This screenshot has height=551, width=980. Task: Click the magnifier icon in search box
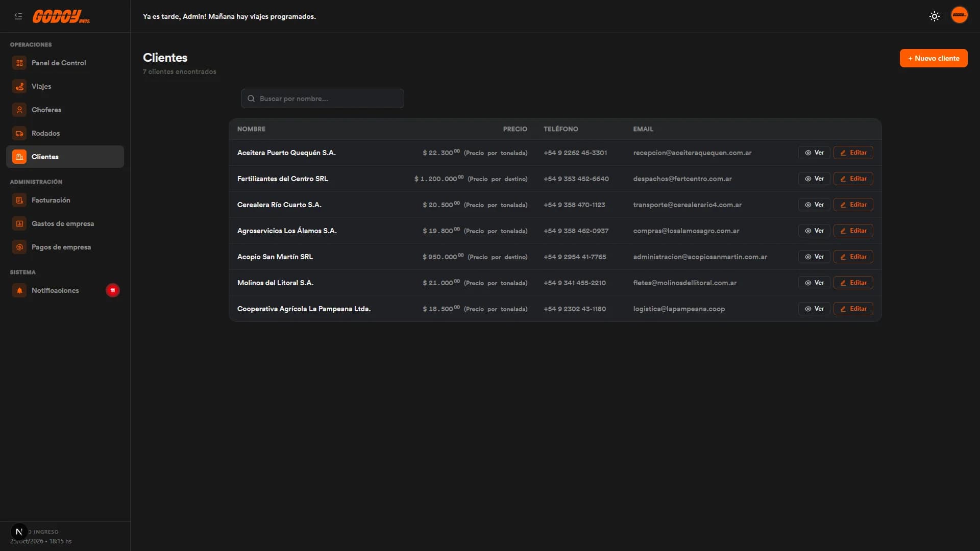click(251, 98)
